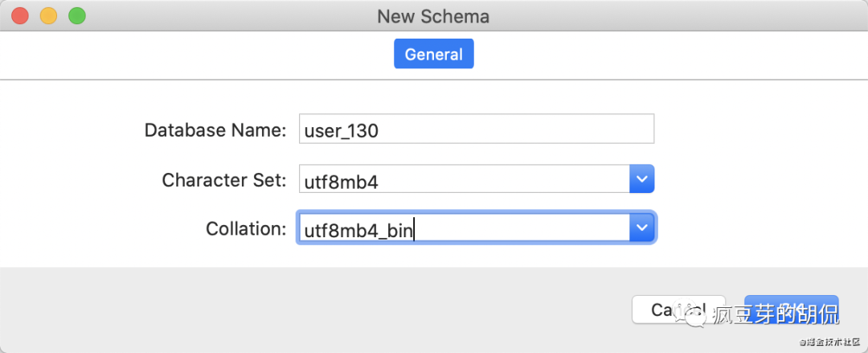Select the General tab
This screenshot has width=868, height=353.
433,55
